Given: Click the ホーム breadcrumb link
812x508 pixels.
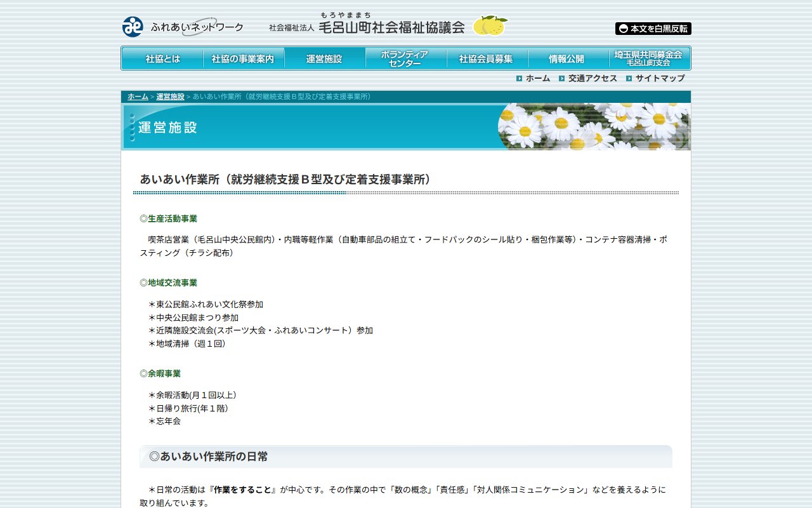Looking at the screenshot, I should [x=138, y=97].
